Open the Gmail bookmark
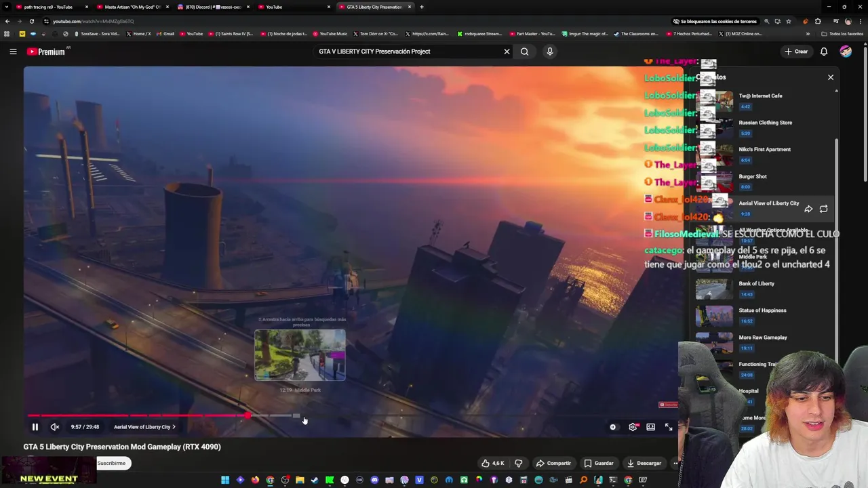 click(x=165, y=33)
